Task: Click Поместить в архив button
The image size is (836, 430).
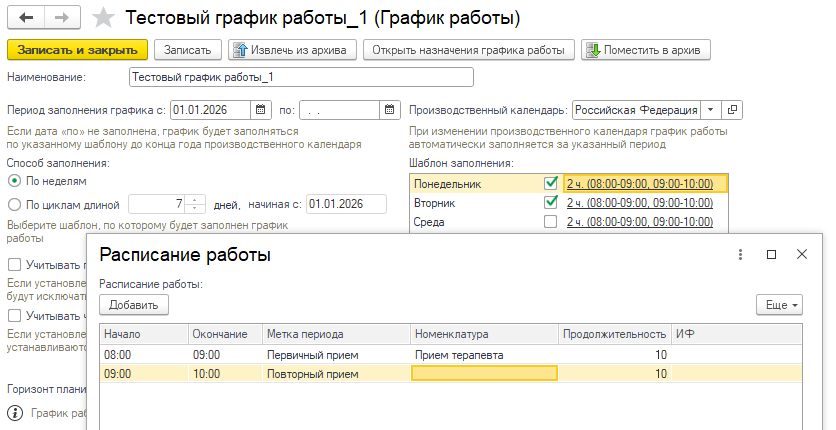Action: coord(645,50)
